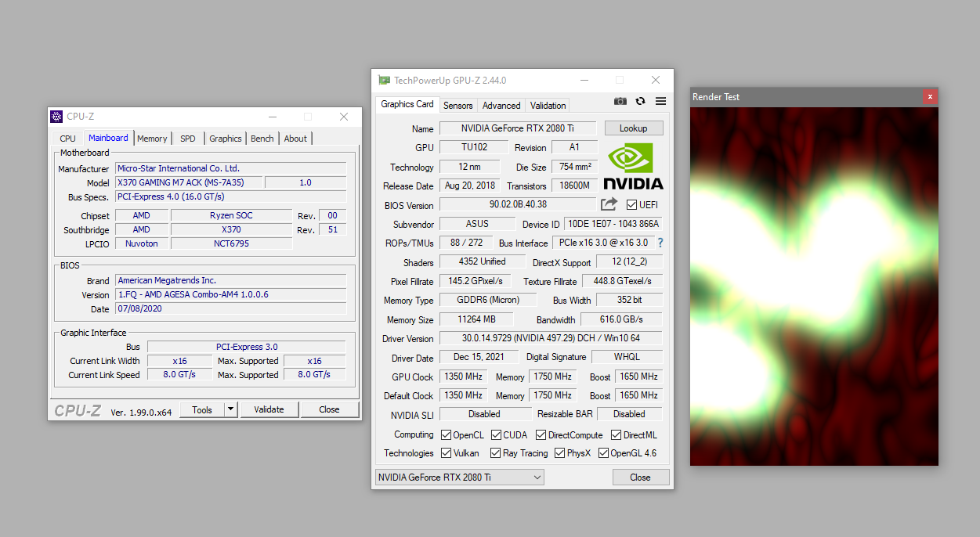
Task: Toggle the PhysX checkbox
Action: (559, 453)
